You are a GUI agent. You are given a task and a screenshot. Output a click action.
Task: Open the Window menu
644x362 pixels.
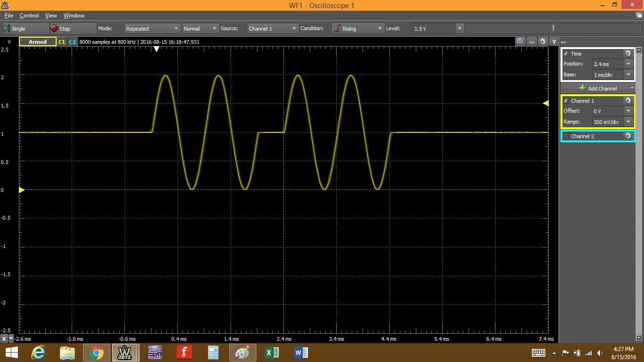(74, 16)
